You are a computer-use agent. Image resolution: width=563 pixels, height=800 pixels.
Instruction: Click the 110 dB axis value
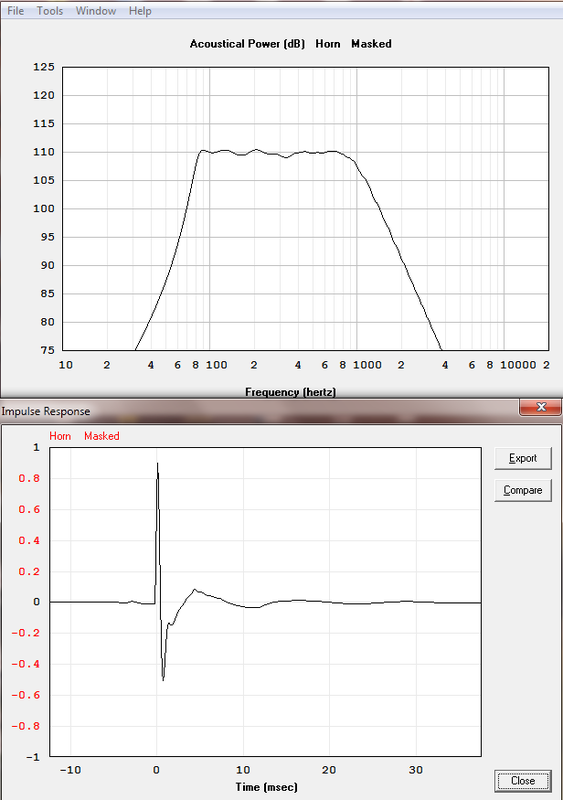tap(44, 152)
